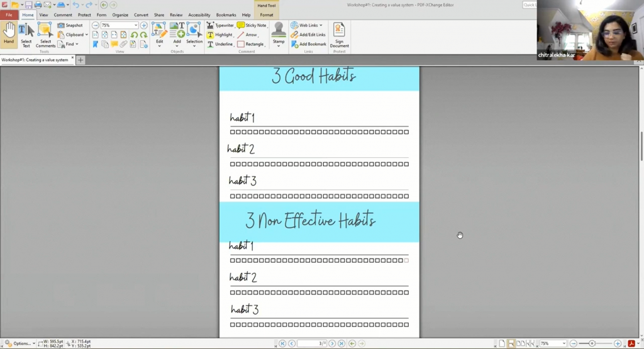The image size is (644, 349).
Task: Expand the zoom level 75% dropdown
Action: (135, 25)
